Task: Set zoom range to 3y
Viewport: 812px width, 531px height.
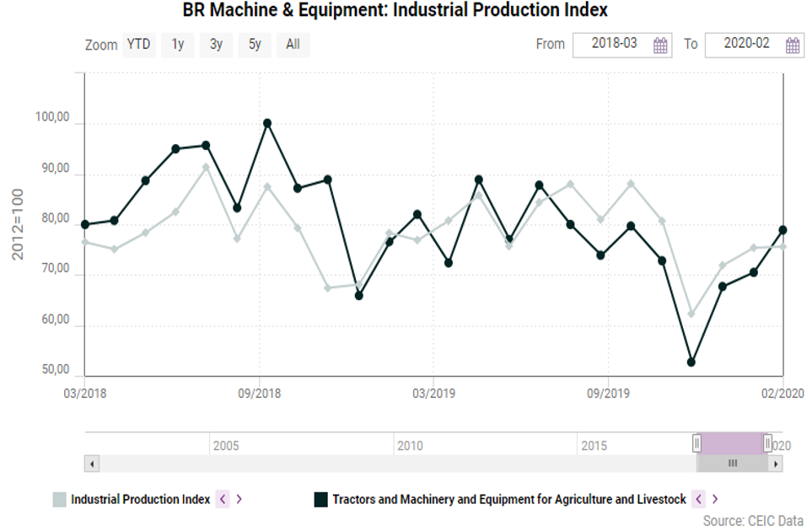Action: point(216,45)
